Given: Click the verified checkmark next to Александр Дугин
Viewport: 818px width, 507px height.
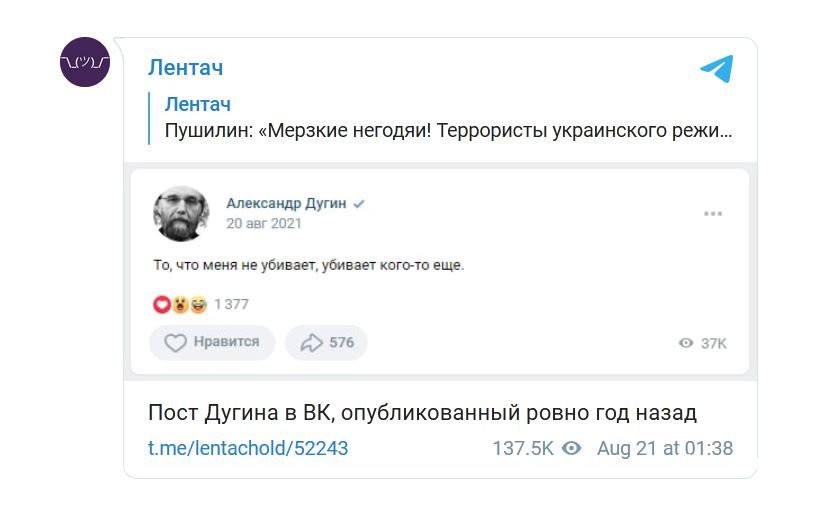Looking at the screenshot, I should pos(358,204).
